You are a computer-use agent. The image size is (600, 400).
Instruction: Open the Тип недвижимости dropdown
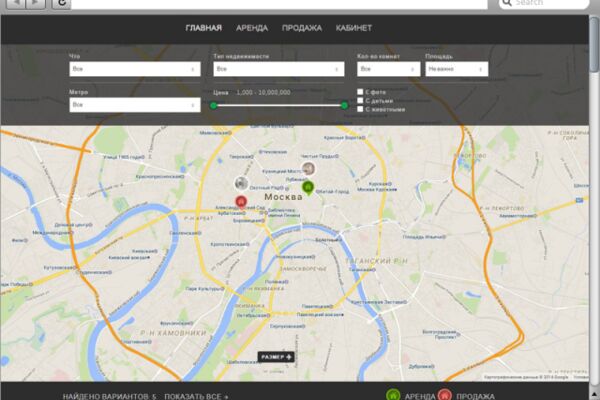279,69
